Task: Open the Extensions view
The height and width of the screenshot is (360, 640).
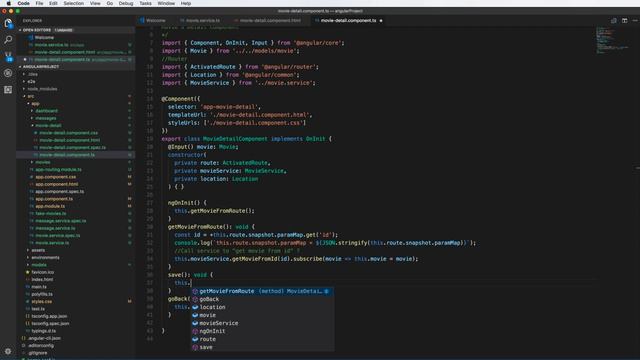Action: coord(8,90)
